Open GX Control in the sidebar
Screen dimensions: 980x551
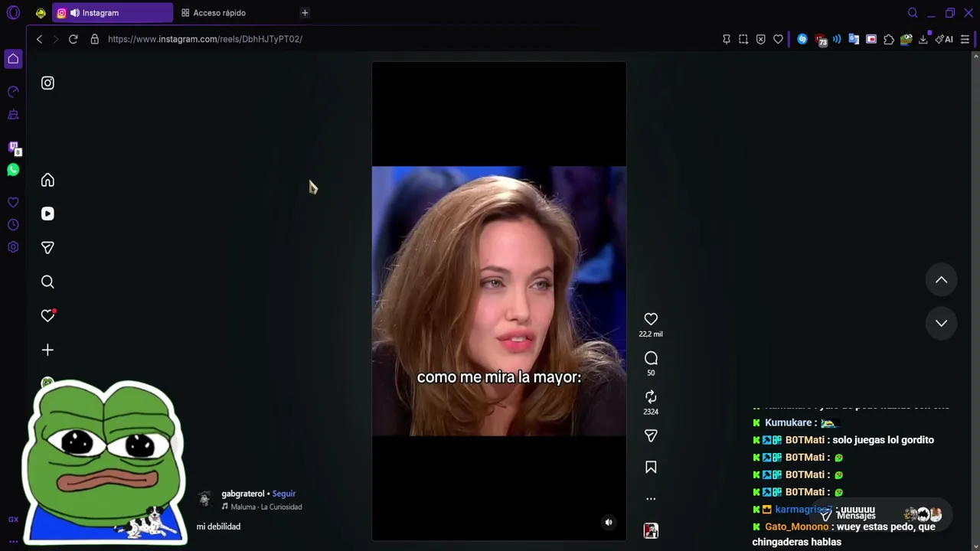[13, 92]
